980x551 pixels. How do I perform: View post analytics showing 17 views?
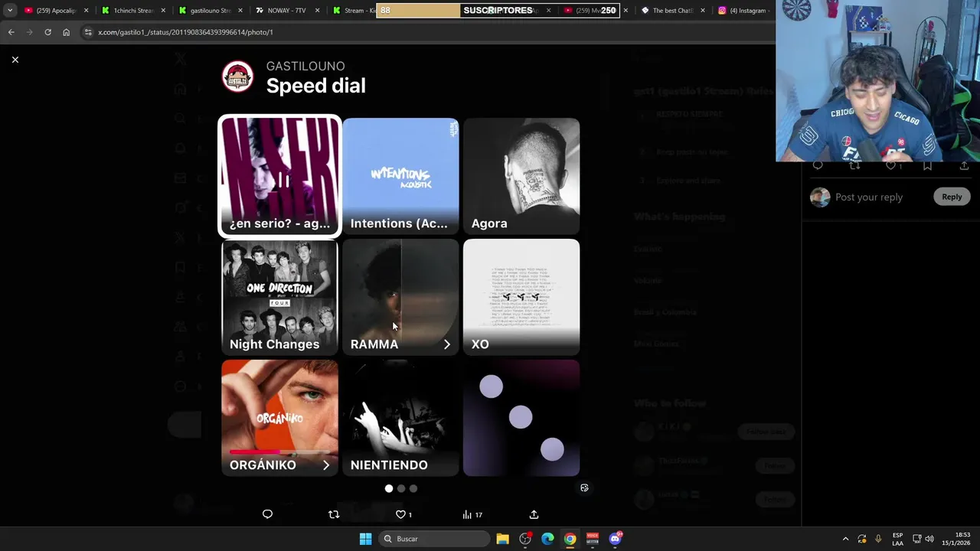472,514
